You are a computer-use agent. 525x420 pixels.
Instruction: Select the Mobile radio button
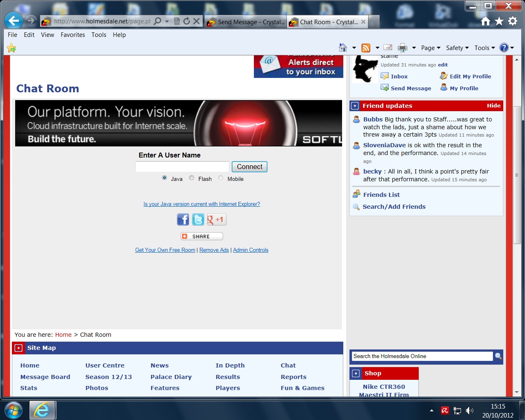pyautogui.click(x=221, y=178)
